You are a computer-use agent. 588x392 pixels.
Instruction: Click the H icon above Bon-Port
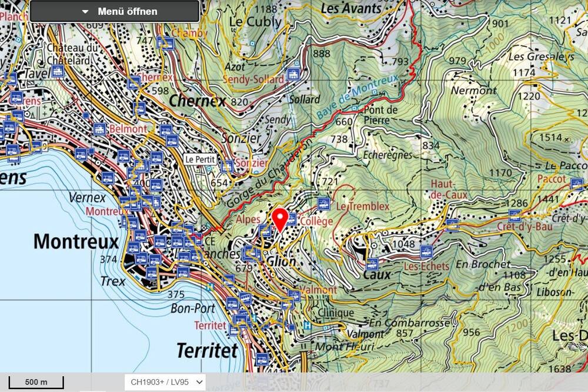point(210,287)
